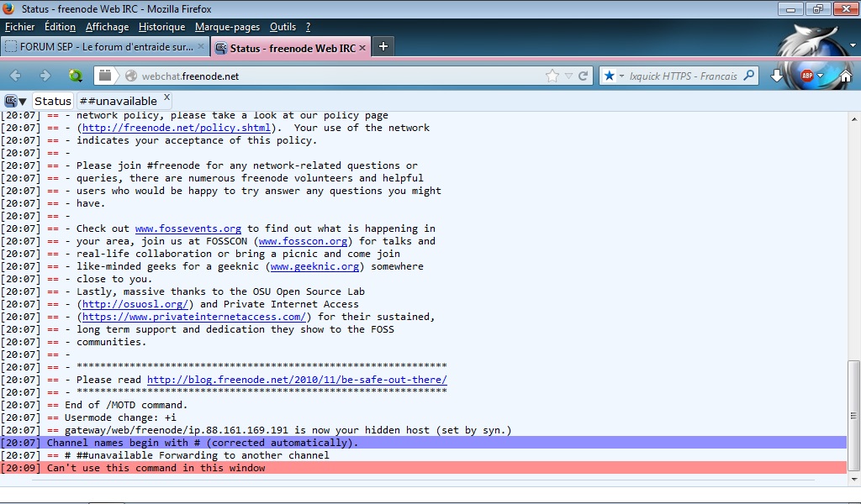861x504 pixels.
Task: Close the Status freenode Web IRC tab
Action: coord(362,48)
